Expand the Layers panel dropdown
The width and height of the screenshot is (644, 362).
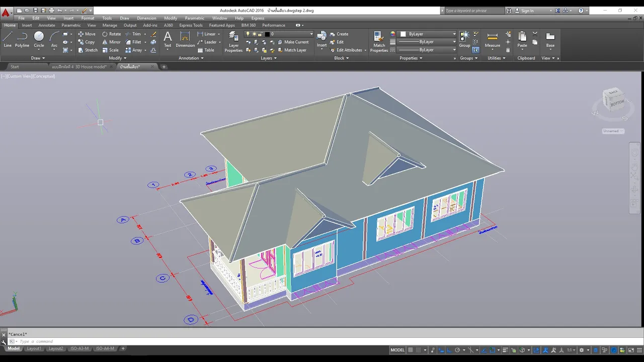(269, 58)
